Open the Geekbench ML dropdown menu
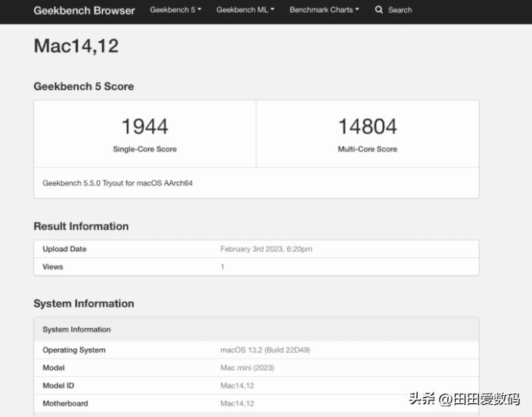 click(245, 10)
